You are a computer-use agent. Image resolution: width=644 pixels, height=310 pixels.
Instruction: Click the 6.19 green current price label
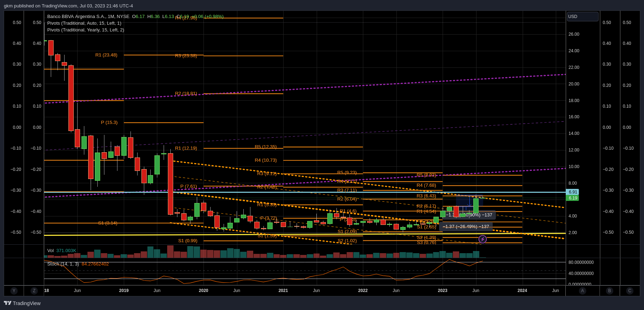pos(572,198)
